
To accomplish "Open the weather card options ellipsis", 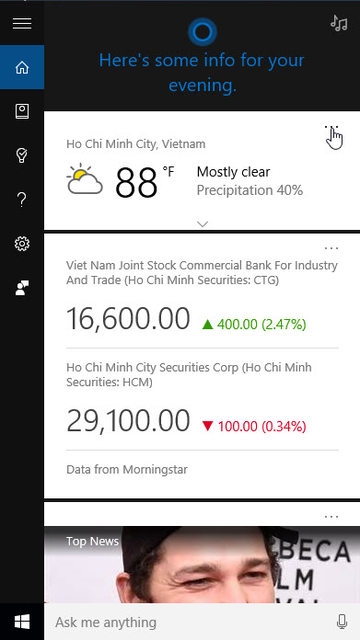I will (x=331, y=127).
